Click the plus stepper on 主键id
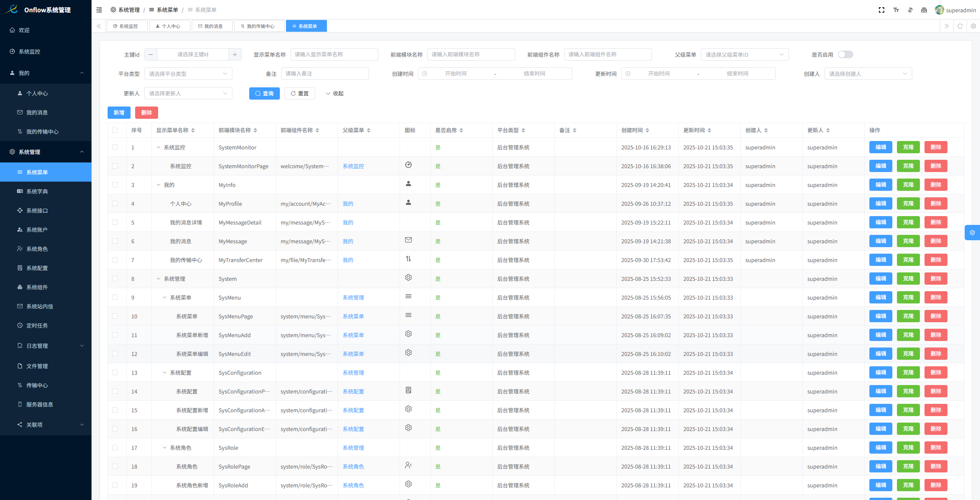Viewport: 980px width, 500px height. click(x=235, y=54)
